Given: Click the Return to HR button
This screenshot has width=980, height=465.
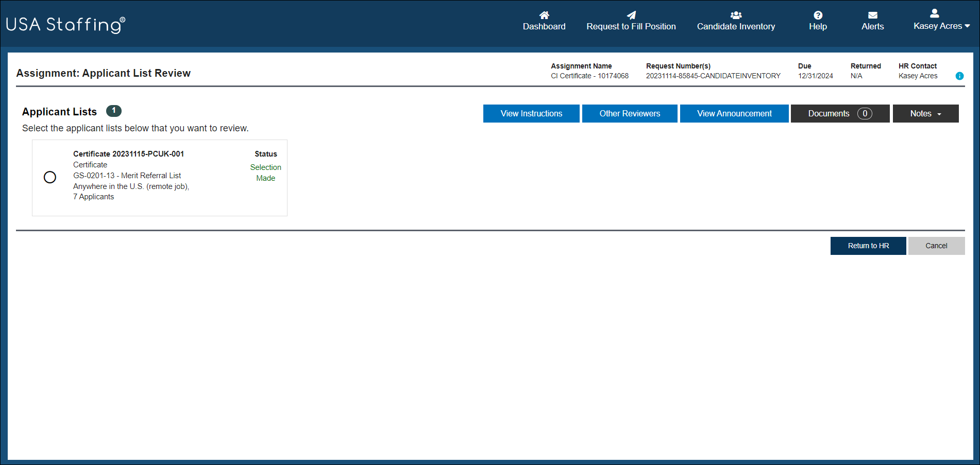Looking at the screenshot, I should [868, 246].
